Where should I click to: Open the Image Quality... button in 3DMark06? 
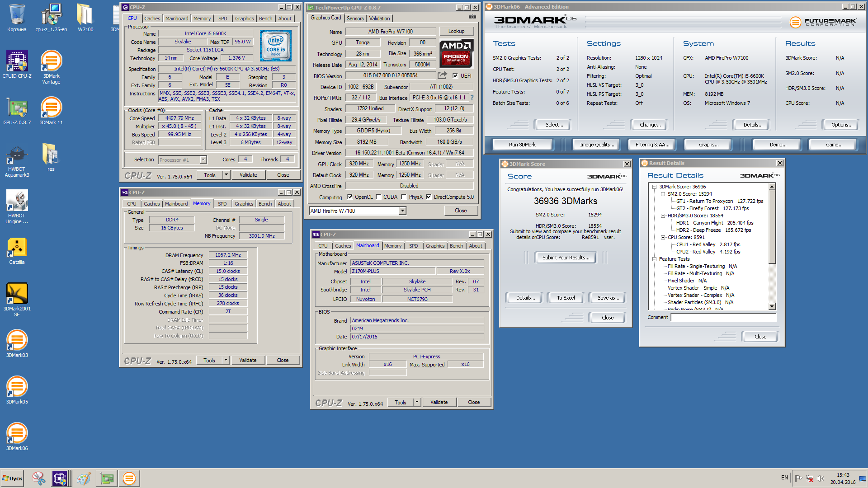[x=597, y=145]
